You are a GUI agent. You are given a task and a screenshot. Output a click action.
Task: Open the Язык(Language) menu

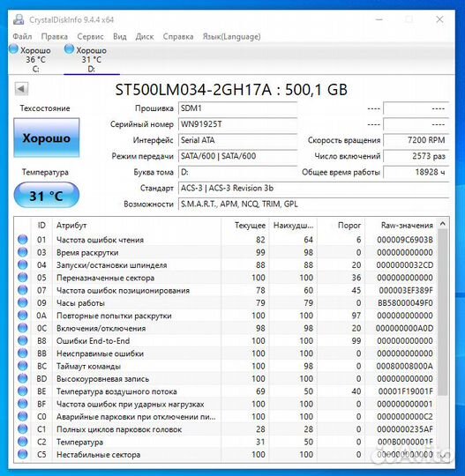231,36
